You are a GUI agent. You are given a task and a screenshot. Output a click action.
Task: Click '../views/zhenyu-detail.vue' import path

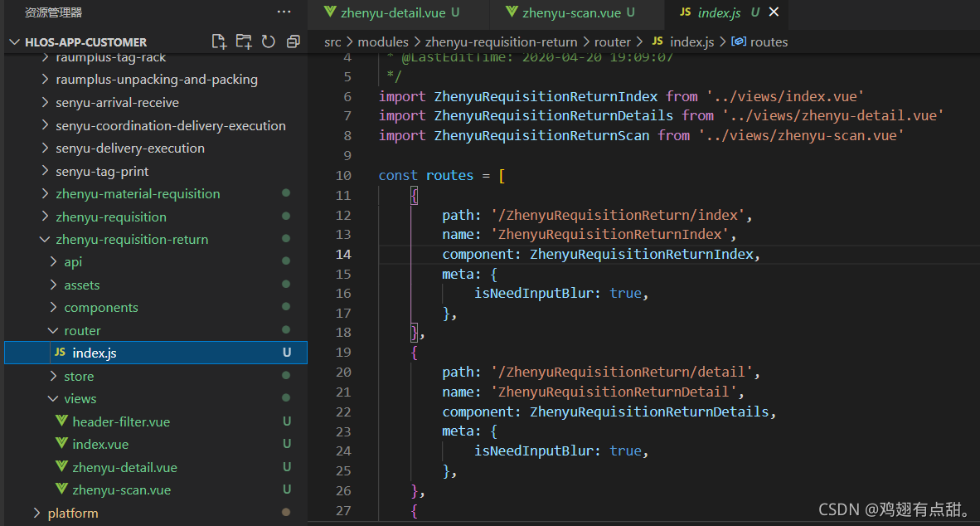833,115
